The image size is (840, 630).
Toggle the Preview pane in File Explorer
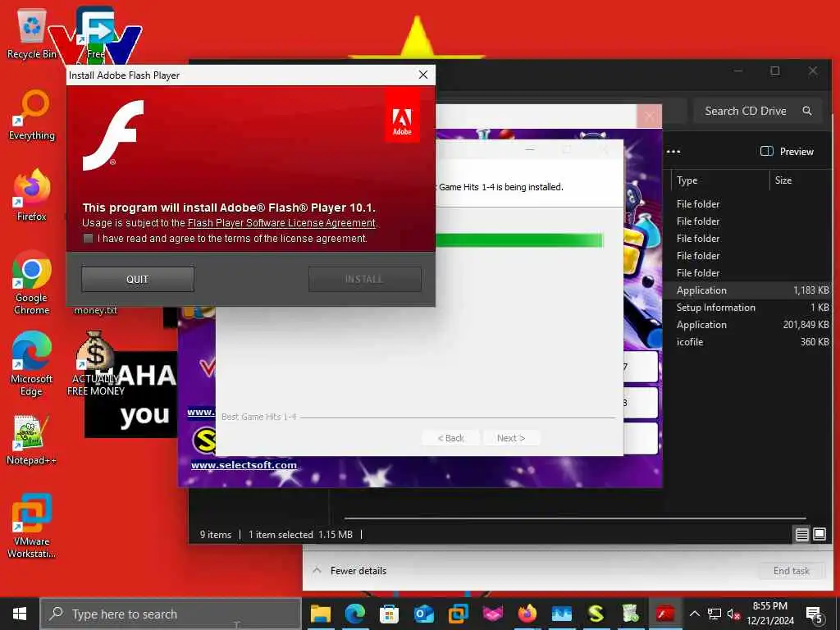(x=787, y=152)
